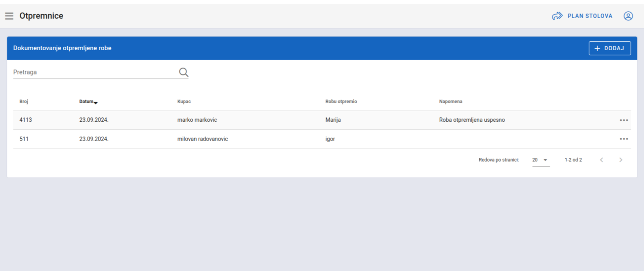This screenshot has width=644, height=271.
Task: Click the search magnifier icon
Action: click(x=184, y=72)
